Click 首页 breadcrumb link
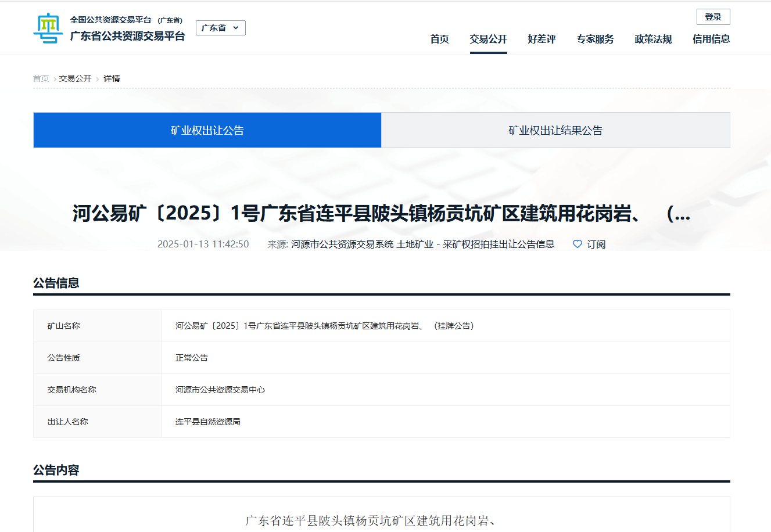The height and width of the screenshot is (532, 771). tap(41, 78)
